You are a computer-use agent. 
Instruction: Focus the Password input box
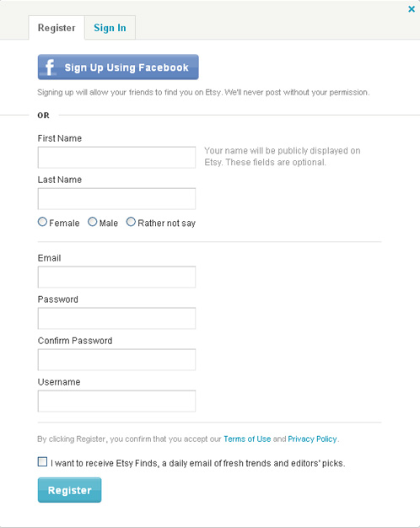point(116,318)
